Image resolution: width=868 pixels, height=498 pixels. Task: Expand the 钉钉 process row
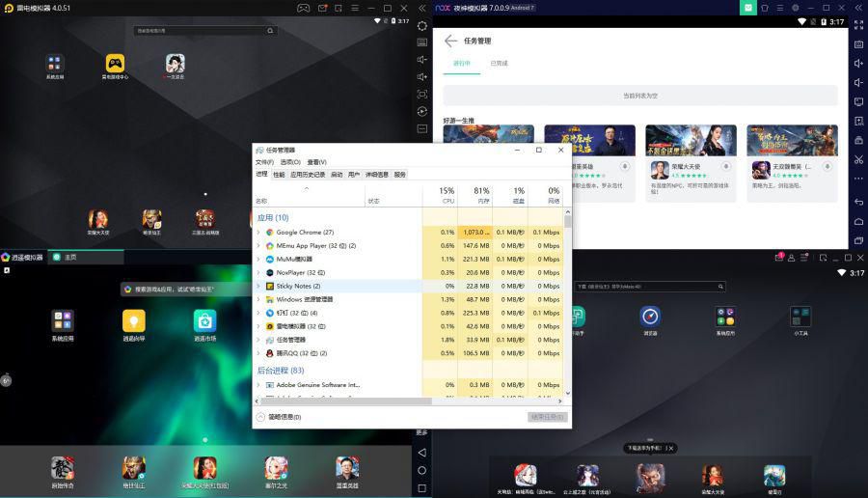pyautogui.click(x=258, y=313)
